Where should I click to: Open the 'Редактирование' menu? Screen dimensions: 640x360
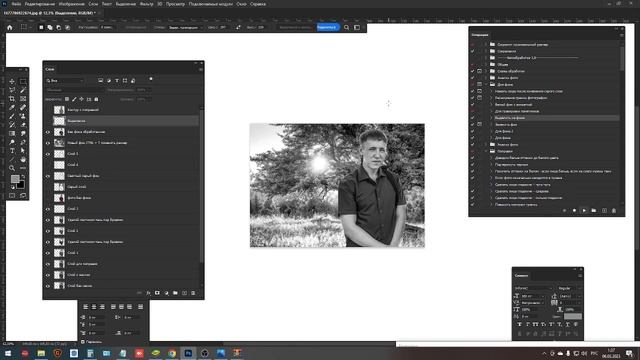40,4
